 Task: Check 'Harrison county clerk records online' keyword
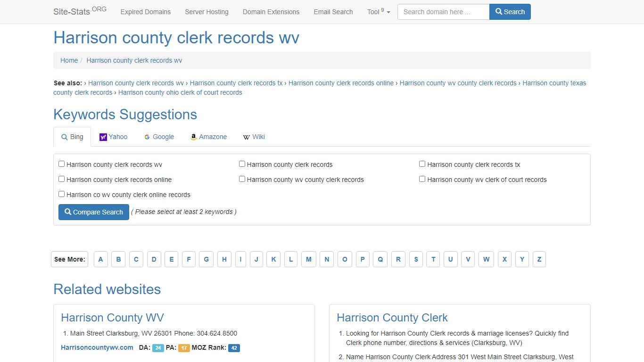[x=61, y=179]
